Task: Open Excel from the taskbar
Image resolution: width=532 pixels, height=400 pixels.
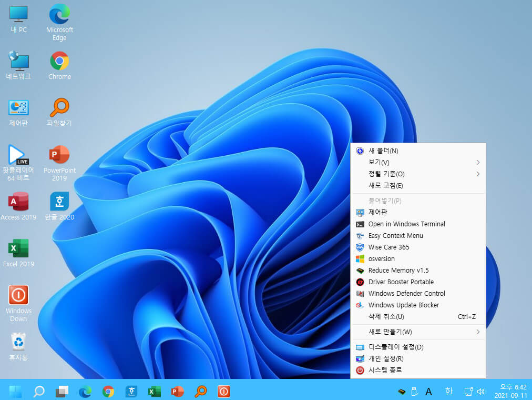Action: pos(155,392)
